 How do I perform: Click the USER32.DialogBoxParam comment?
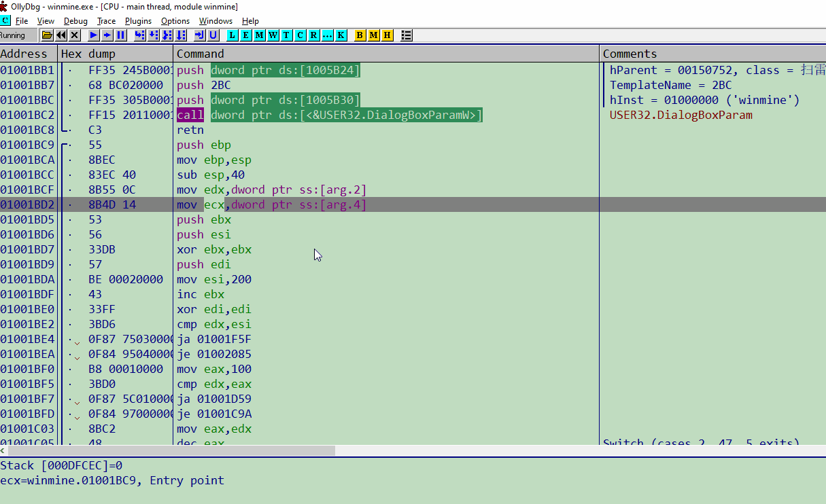click(x=681, y=115)
